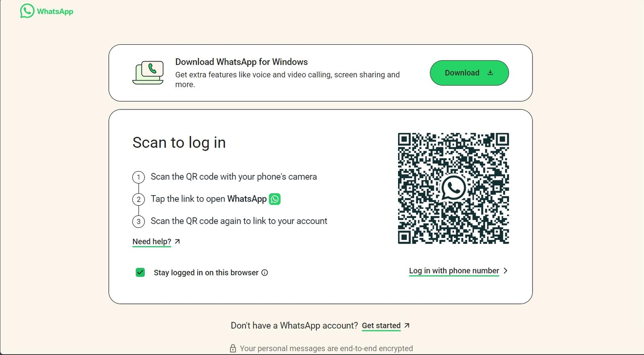Uncheck Stay logged in on this browser
Viewport: 644px width, 355px height.
pyautogui.click(x=140, y=272)
